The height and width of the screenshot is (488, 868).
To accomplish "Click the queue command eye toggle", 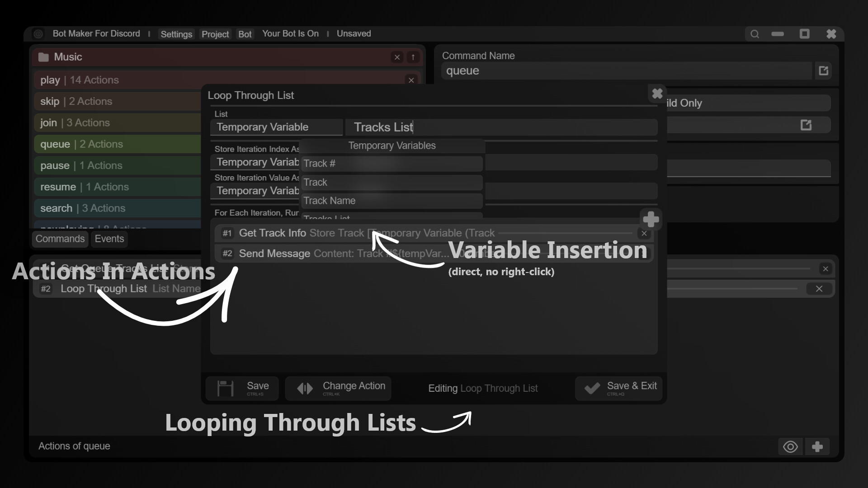I will click(x=791, y=446).
